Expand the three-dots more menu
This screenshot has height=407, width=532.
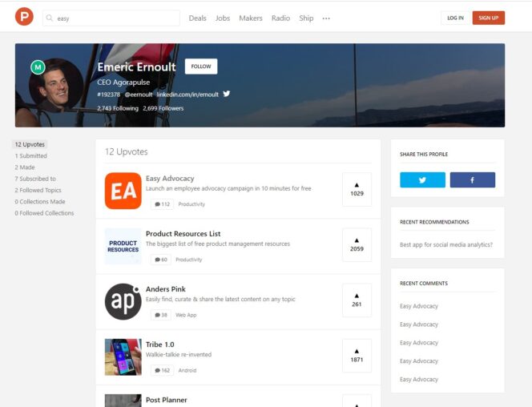[326, 18]
